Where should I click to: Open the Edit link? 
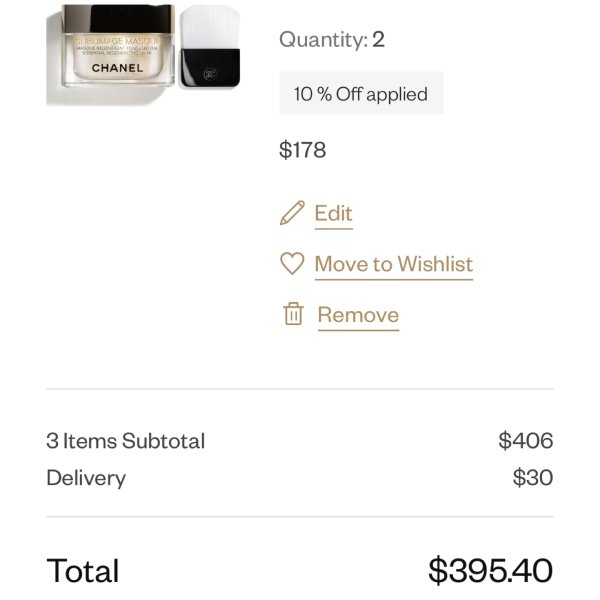pos(333,214)
